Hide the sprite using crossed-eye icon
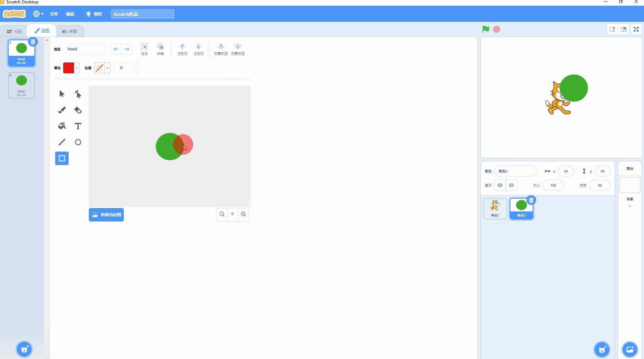Screen dimensions: 644x359 (x=511, y=185)
